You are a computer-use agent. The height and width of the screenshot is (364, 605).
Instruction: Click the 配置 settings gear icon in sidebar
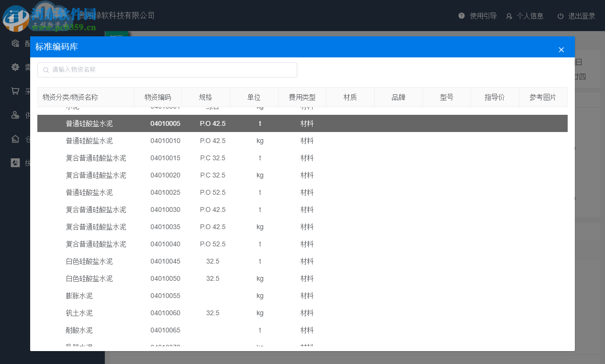click(x=15, y=43)
